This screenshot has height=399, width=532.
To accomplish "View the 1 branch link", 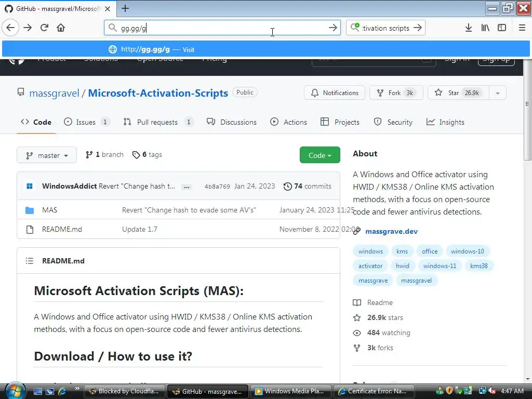I will 104,155.
